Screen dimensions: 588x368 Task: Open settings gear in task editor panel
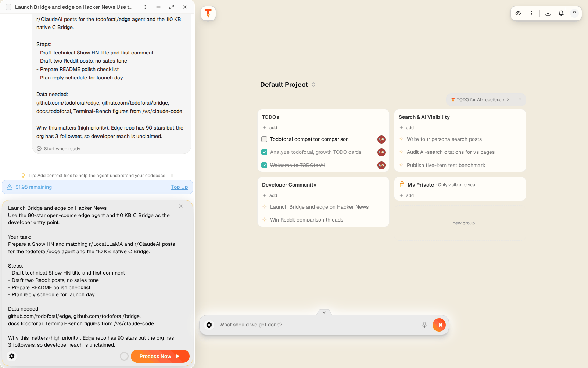12,356
